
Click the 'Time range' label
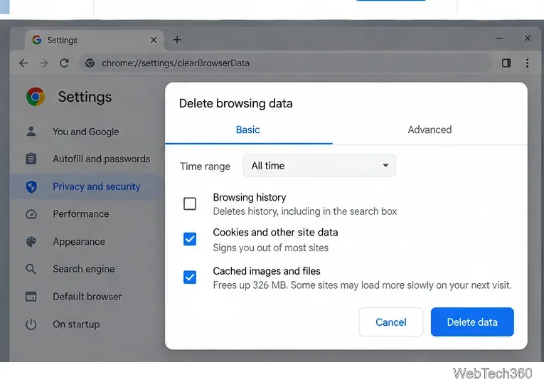click(205, 166)
